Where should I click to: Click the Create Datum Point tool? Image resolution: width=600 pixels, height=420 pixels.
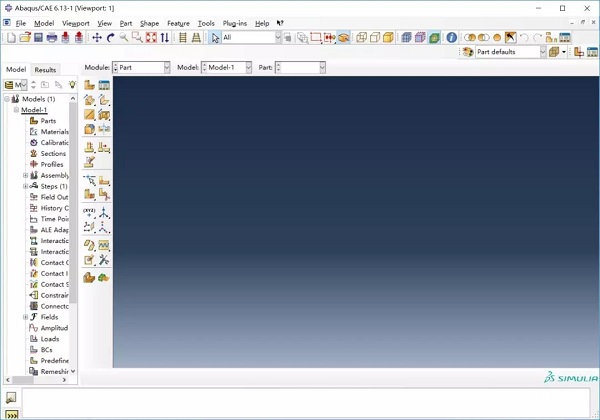(x=90, y=213)
